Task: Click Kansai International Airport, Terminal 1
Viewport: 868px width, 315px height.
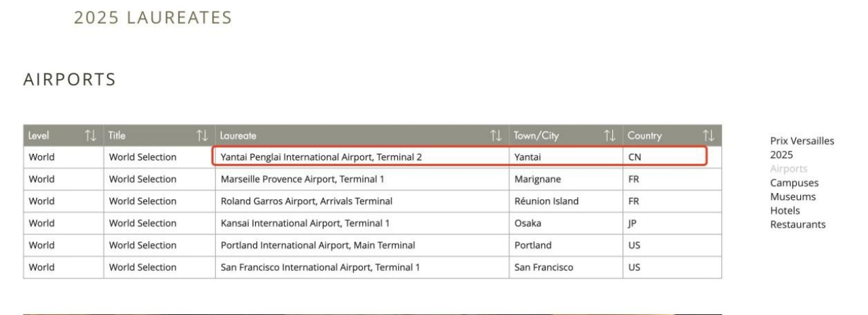Action: [x=362, y=223]
